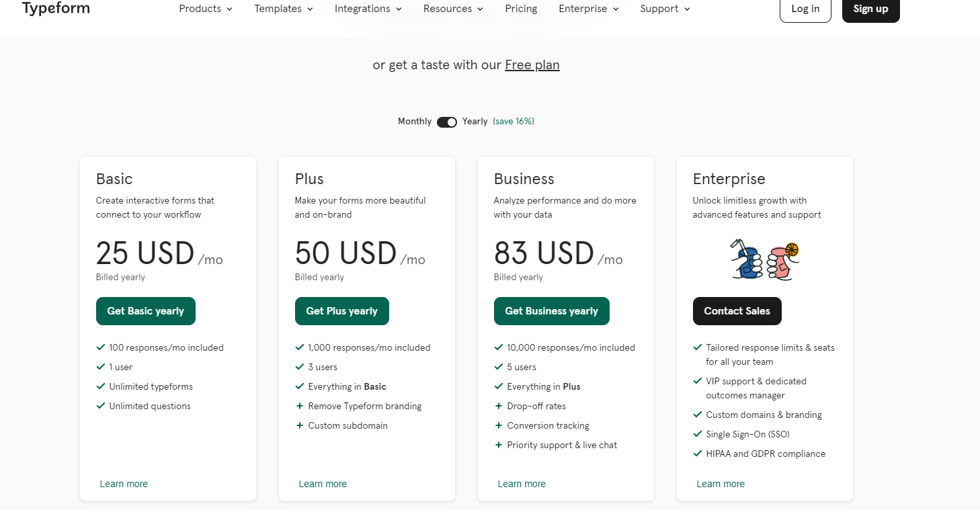Select the Yearly billing label

coord(475,122)
